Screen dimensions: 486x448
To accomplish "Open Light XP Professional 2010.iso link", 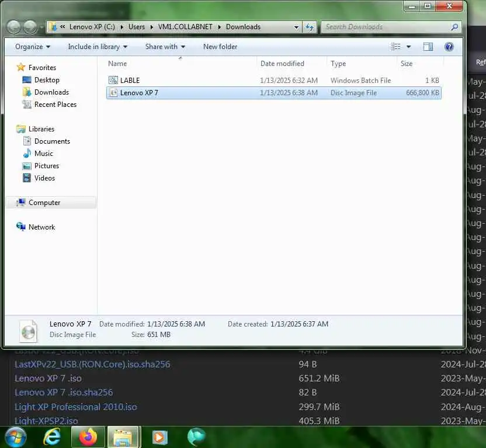I will click(x=75, y=407).
